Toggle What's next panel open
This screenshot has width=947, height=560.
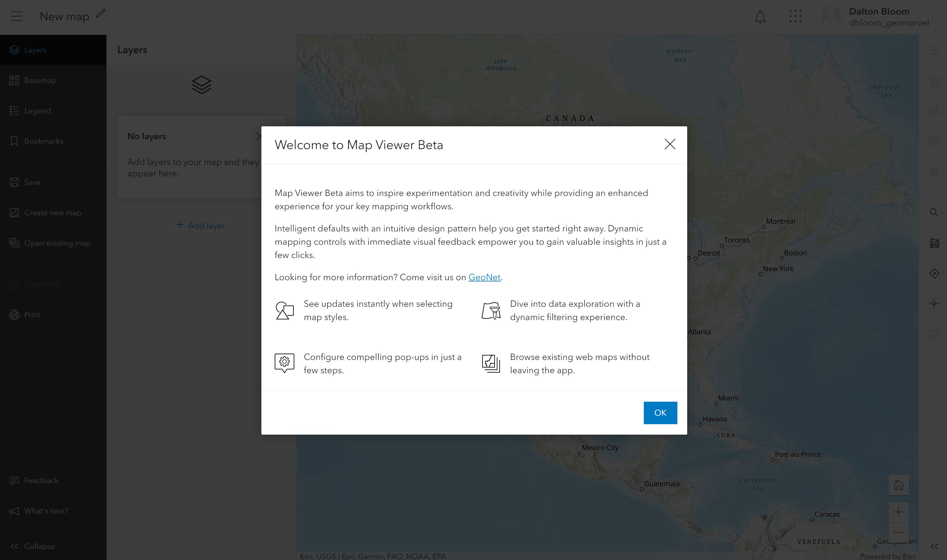pos(46,511)
